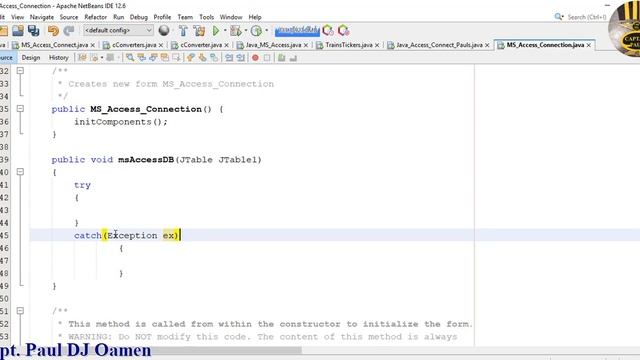Close the cConverter.java tab
This screenshot has width=640, height=360.
[x=226, y=45]
